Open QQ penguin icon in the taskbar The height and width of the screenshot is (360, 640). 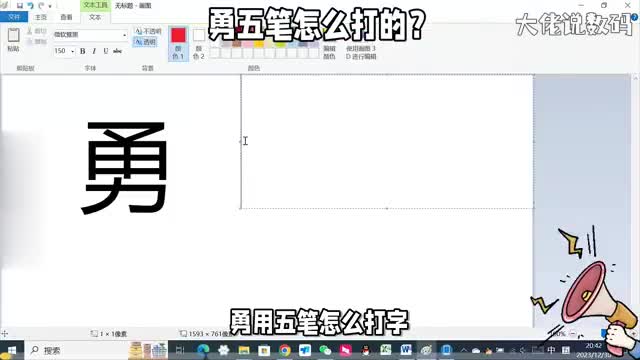point(366,350)
